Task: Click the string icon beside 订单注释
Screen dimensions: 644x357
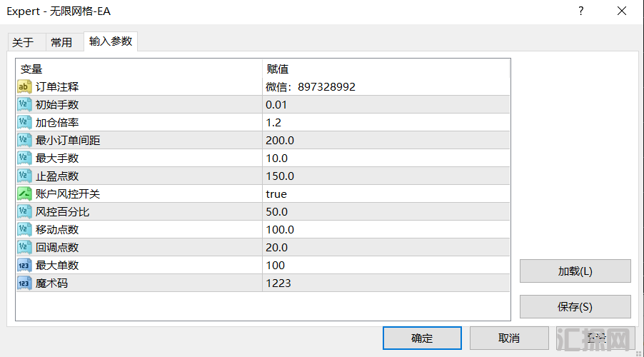Action: coord(24,86)
